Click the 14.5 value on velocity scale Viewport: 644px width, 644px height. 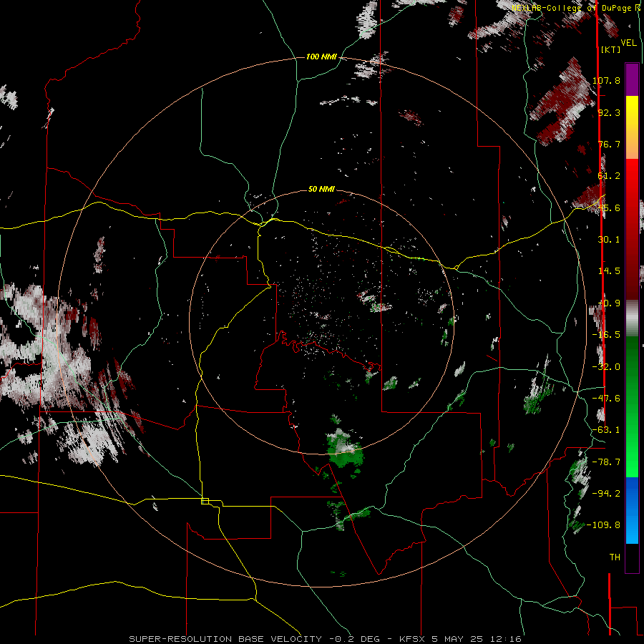(x=609, y=271)
